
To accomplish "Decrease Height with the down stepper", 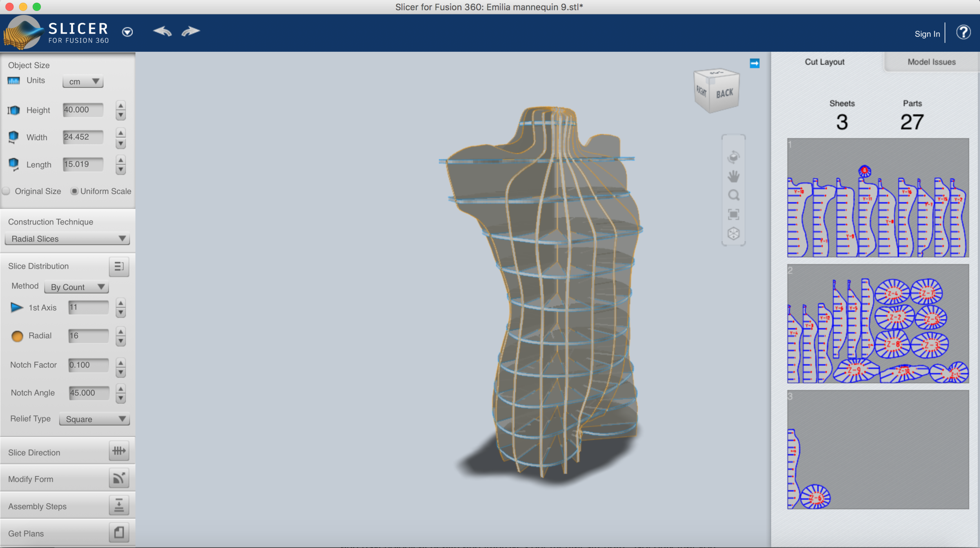I will [121, 115].
